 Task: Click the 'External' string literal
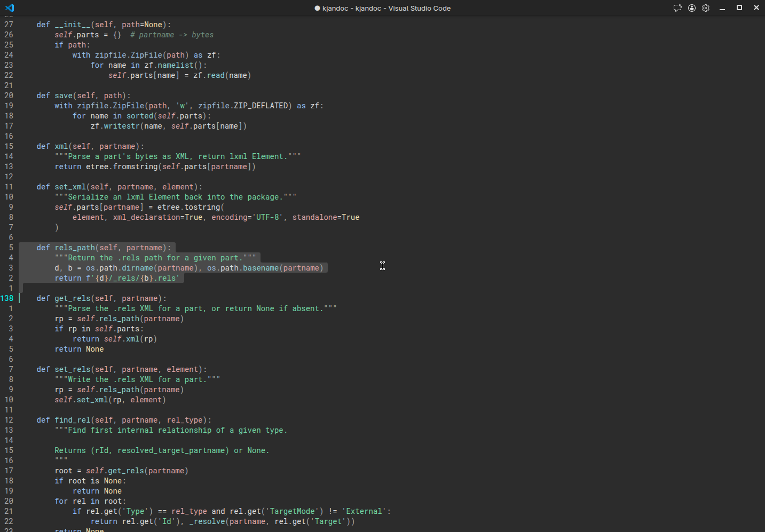[x=364, y=511]
